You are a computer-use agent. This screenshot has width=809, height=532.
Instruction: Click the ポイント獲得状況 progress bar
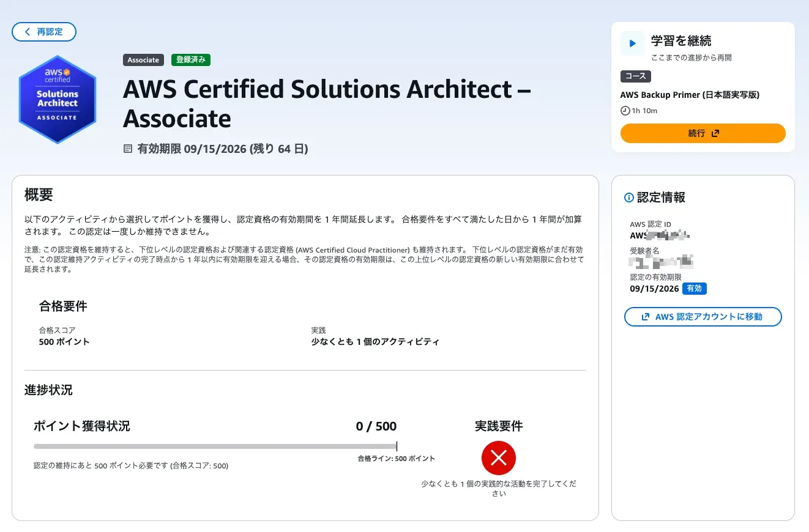tap(215, 446)
